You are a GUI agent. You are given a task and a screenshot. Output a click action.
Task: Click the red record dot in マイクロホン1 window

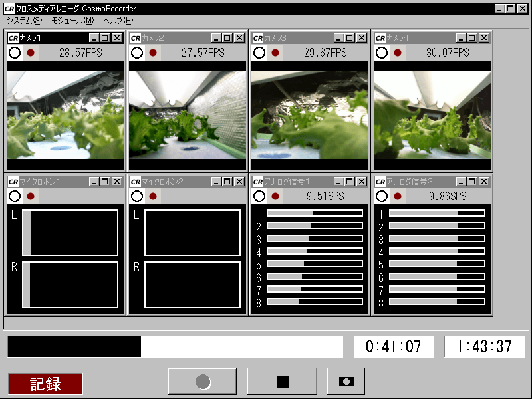click(x=31, y=196)
